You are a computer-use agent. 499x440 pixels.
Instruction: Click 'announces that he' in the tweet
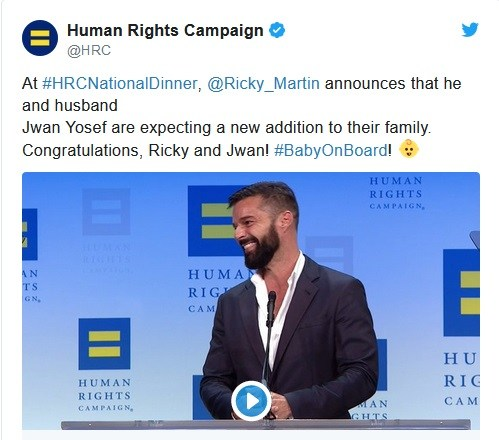point(393,83)
